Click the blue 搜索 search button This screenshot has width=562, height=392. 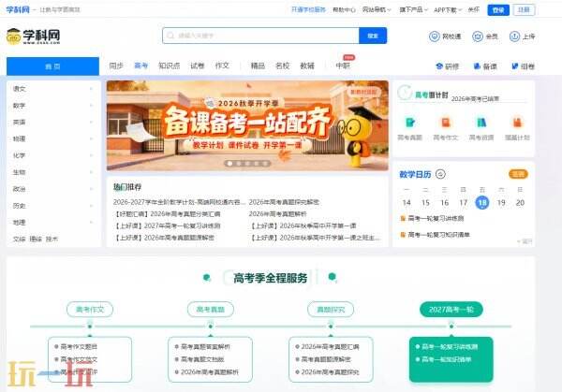tap(373, 36)
